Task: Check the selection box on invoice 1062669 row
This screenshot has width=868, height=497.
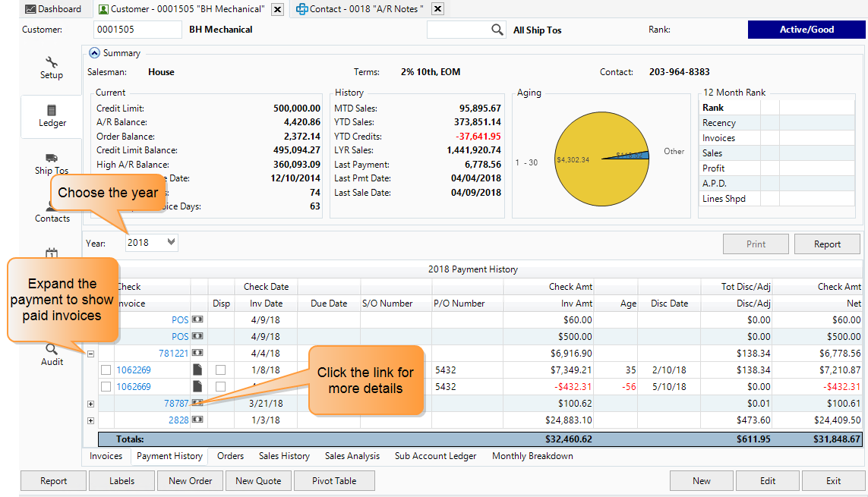Action: coord(106,385)
